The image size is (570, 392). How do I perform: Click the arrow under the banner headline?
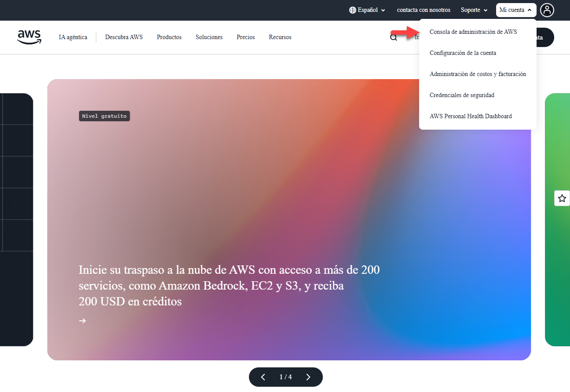tap(82, 321)
